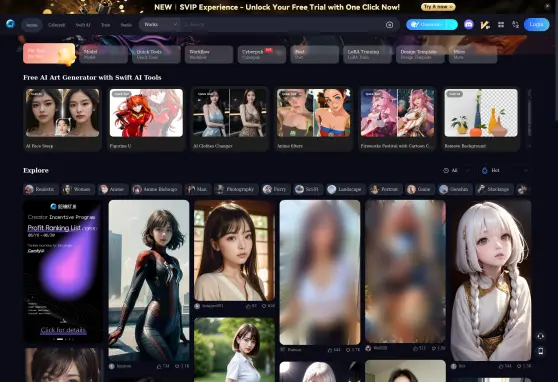
Task: Select the Landscape category chip
Action: click(x=345, y=189)
